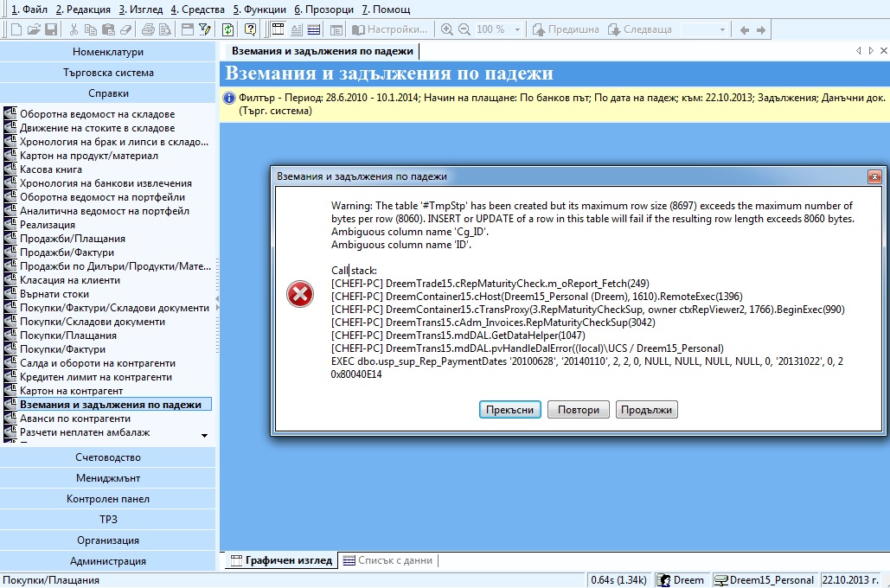Open the Файл menu
Image resolution: width=890 pixels, height=588 pixels.
click(x=28, y=9)
